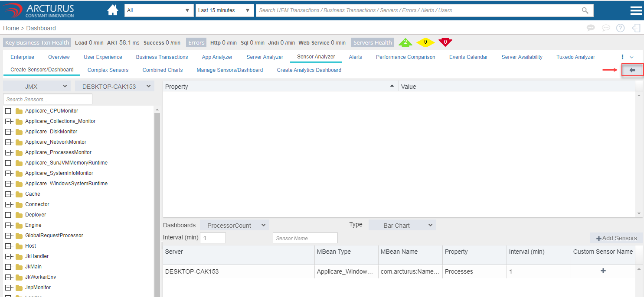Open the Complex Sensors sub-tab
Viewport: 644px width, 297px height.
coord(108,70)
